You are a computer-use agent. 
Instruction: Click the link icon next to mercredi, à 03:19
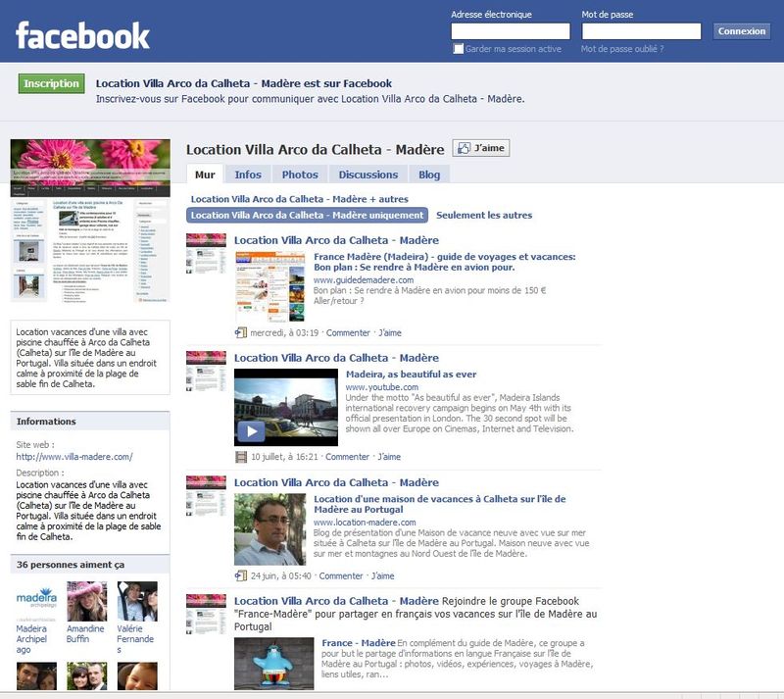(x=241, y=332)
